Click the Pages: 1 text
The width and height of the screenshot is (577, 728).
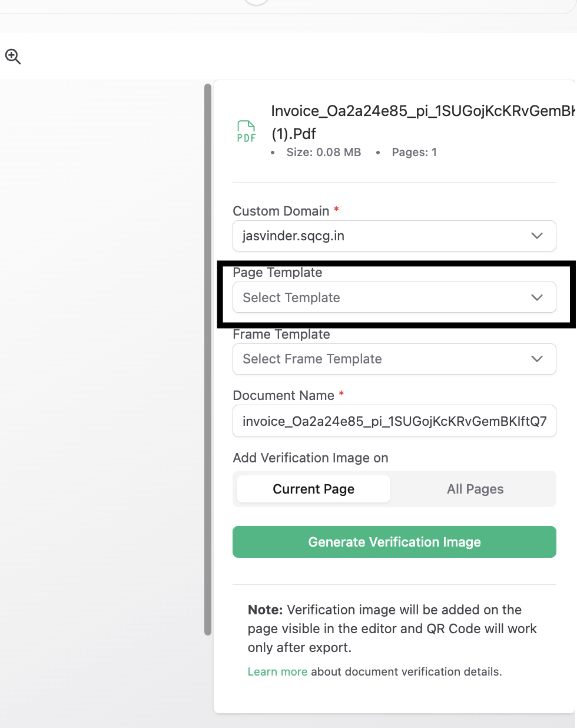click(x=414, y=152)
